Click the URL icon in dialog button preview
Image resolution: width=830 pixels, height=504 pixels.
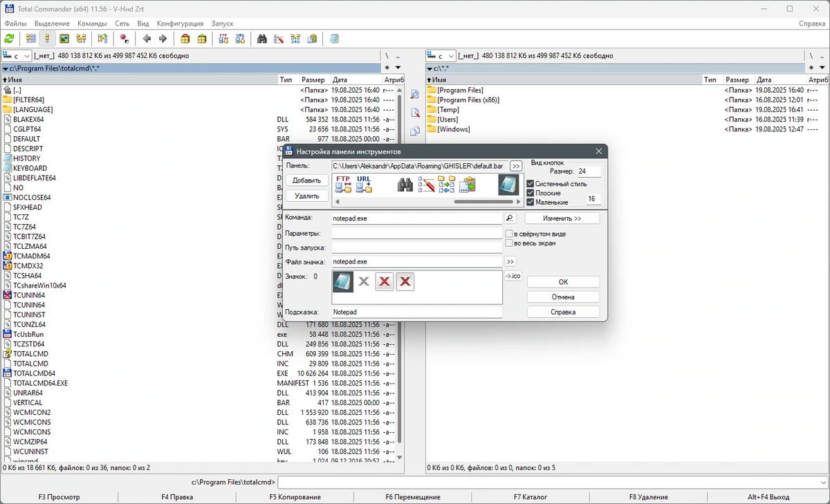364,184
